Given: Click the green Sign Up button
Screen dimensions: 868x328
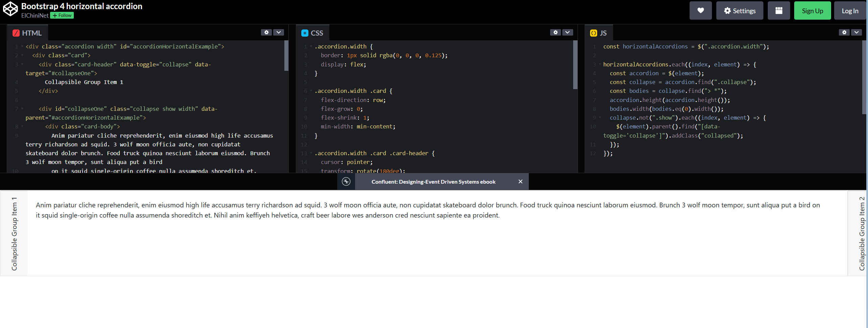Looking at the screenshot, I should (812, 11).
